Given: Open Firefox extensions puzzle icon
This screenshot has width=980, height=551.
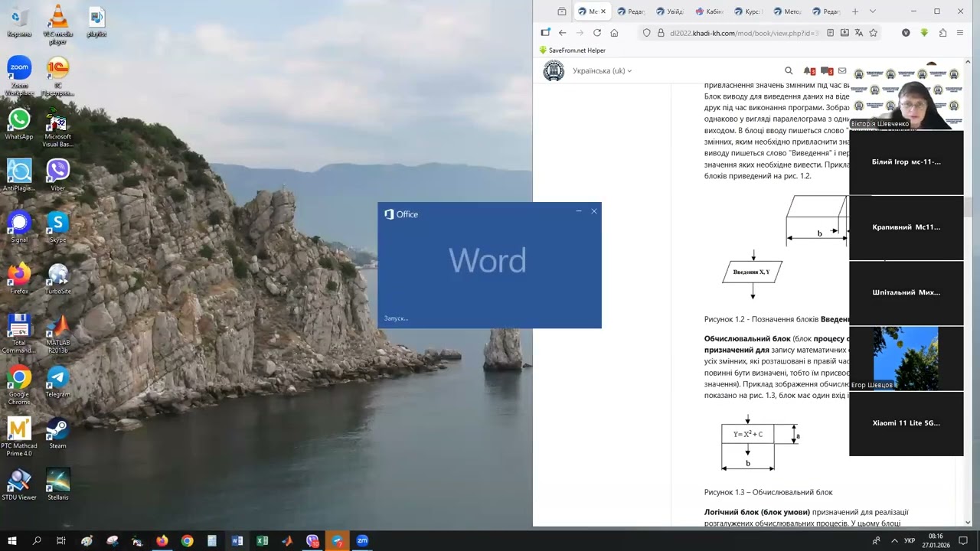Looking at the screenshot, I should click(x=942, y=33).
